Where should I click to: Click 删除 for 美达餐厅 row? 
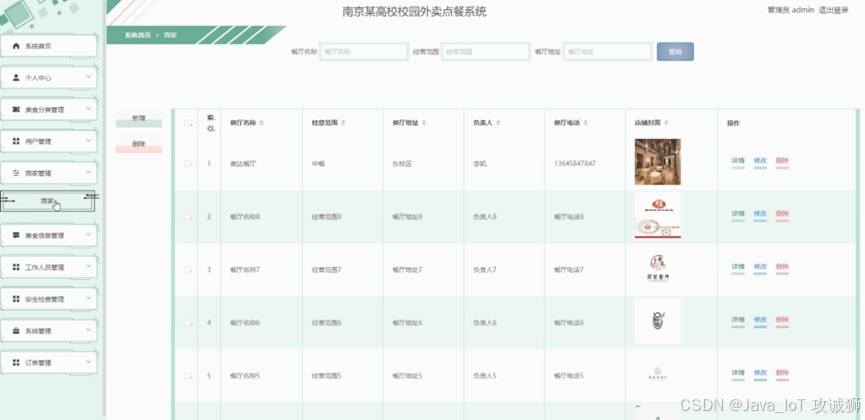click(x=782, y=161)
